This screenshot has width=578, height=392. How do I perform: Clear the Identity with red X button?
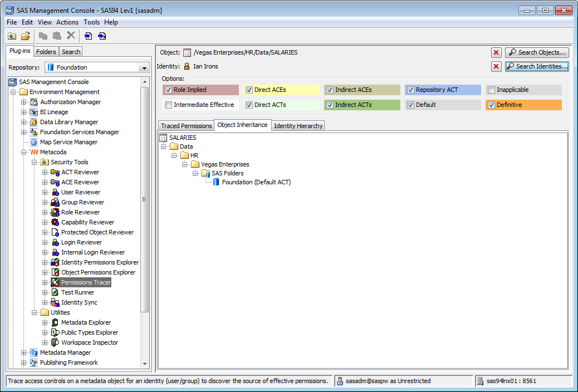(x=496, y=66)
